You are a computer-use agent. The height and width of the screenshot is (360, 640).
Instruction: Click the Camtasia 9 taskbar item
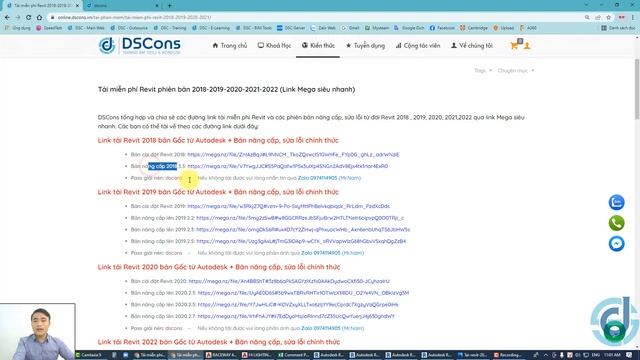pos(89,355)
